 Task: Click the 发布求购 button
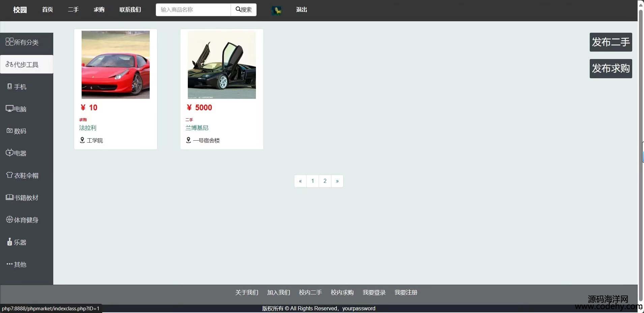click(x=611, y=68)
